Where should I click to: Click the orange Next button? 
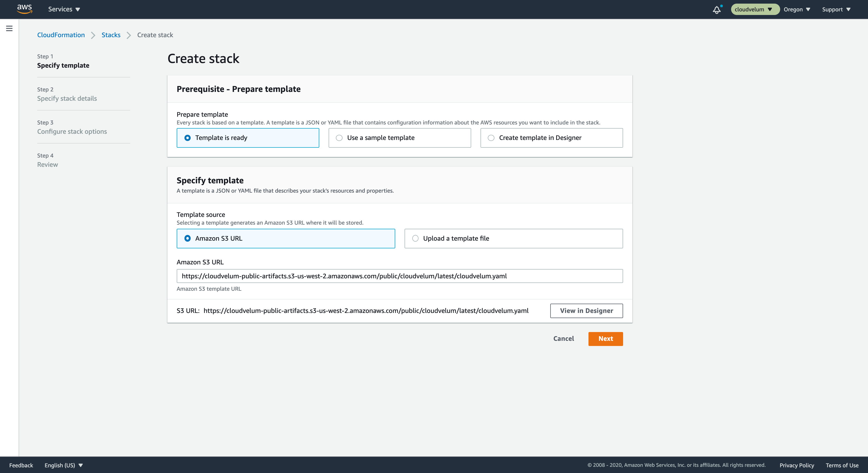606,339
